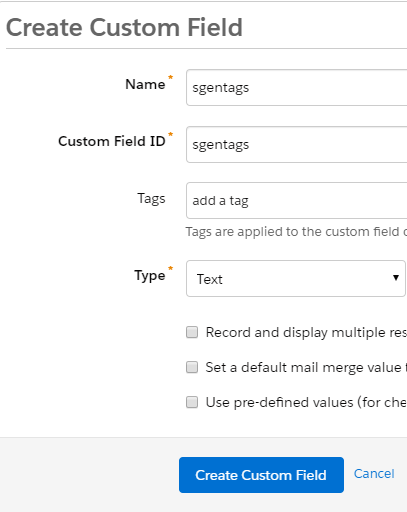Viewport: 407px width, 512px height.
Task: Click the Cancel link
Action: tap(374, 474)
